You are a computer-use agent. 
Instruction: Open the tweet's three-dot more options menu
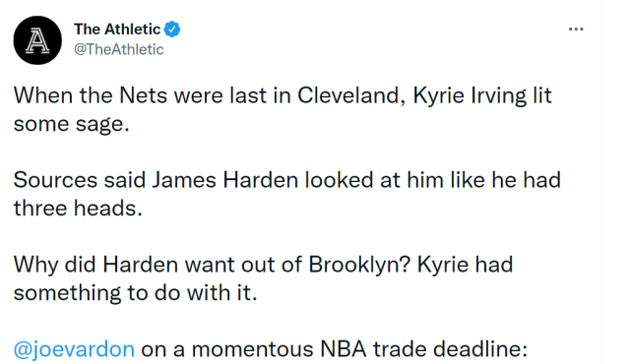(576, 29)
